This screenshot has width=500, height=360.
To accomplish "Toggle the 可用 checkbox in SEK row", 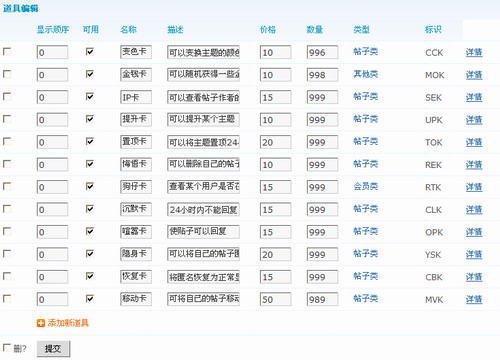I will pyautogui.click(x=90, y=97).
